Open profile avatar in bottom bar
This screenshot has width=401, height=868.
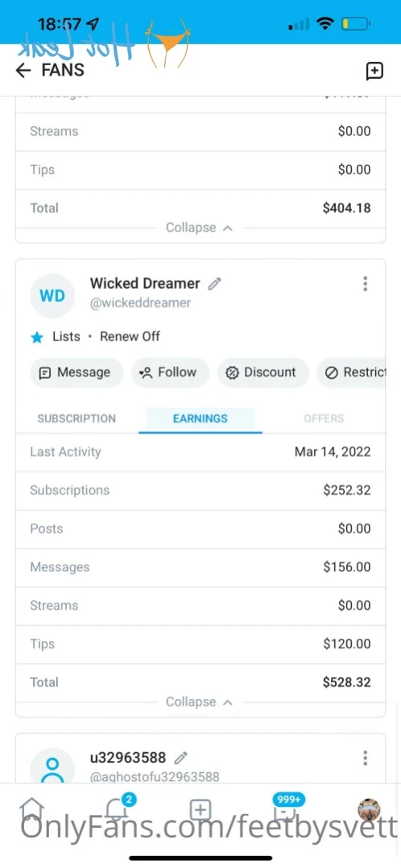369,810
